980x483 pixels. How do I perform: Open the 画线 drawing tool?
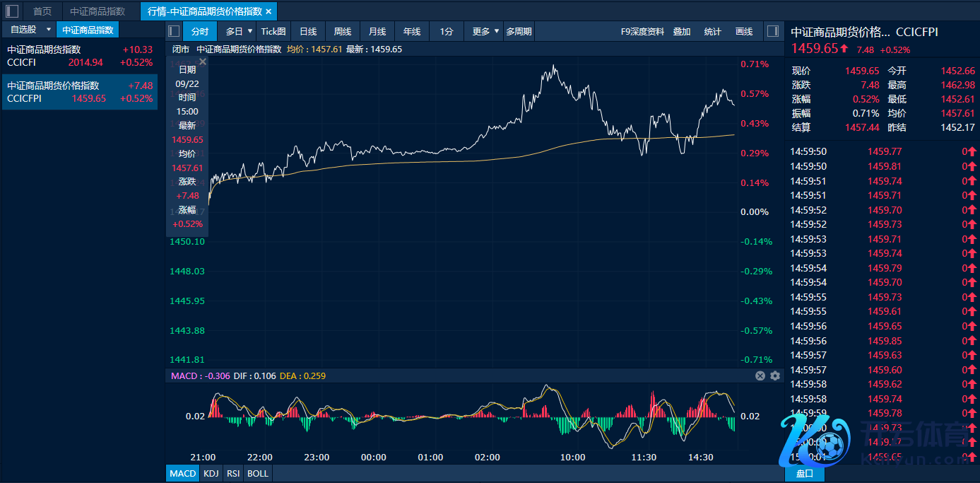click(744, 31)
